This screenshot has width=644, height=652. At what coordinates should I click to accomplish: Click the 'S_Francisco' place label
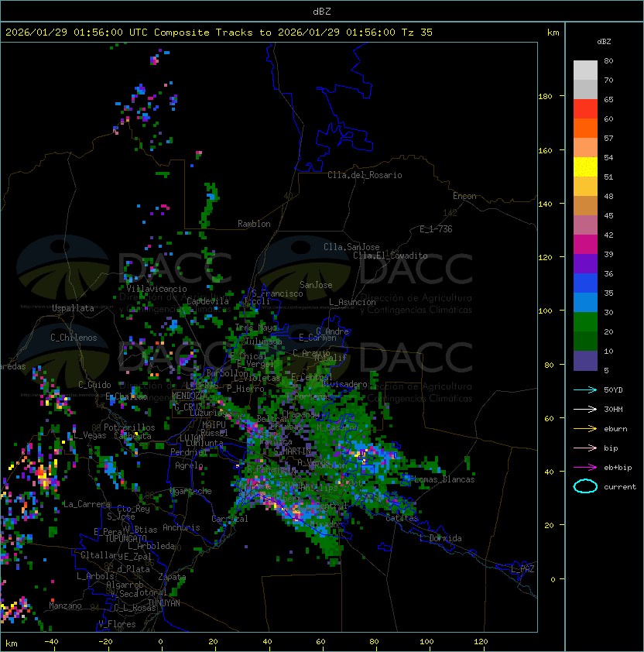point(277,293)
